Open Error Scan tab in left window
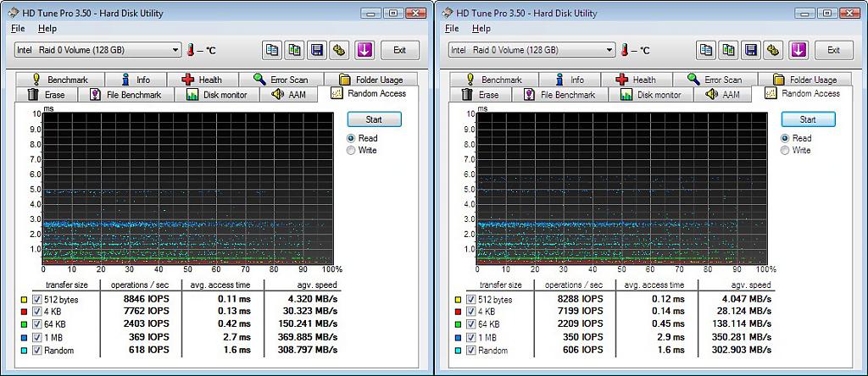868x376 pixels. (281, 80)
